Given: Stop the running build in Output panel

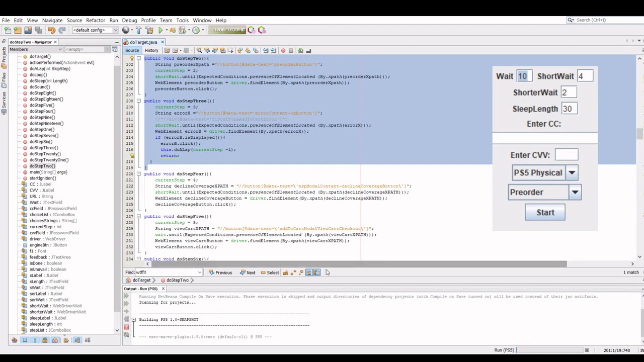Looking at the screenshot, I should [x=126, y=327].
